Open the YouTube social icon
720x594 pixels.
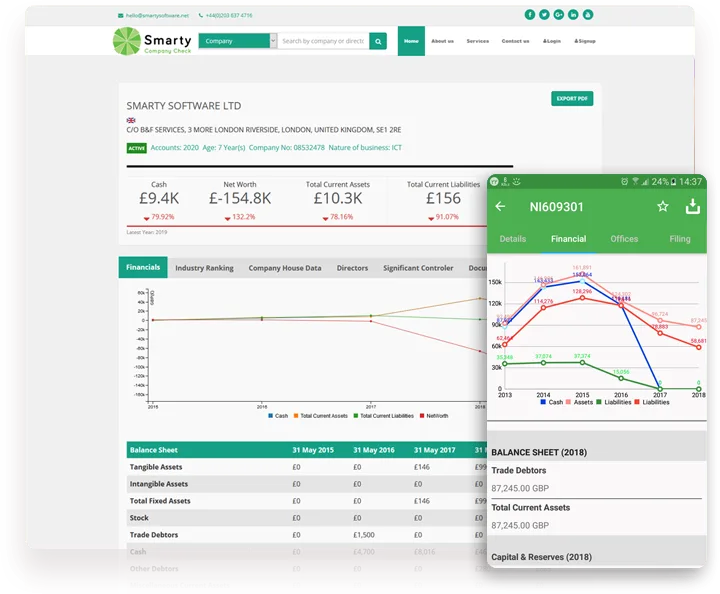click(588, 15)
